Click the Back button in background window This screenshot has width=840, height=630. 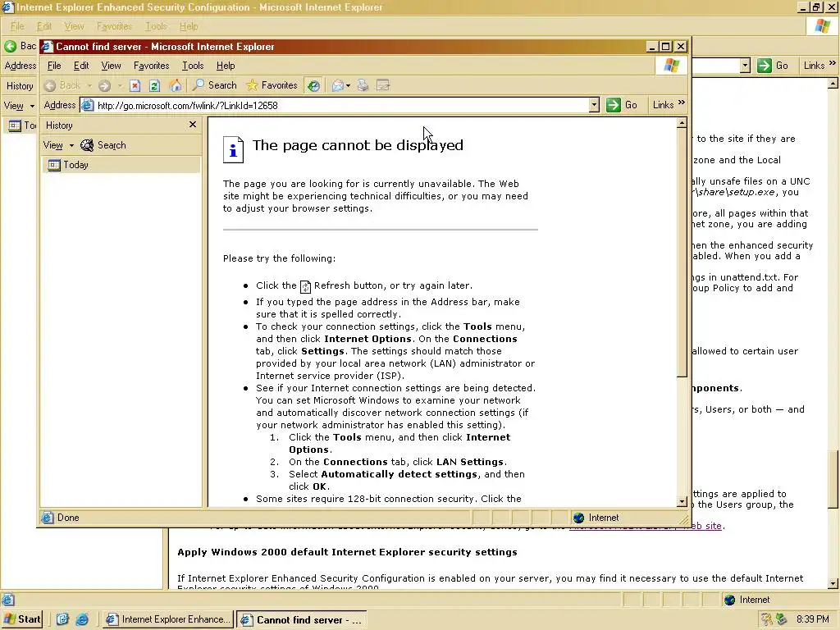coord(20,46)
